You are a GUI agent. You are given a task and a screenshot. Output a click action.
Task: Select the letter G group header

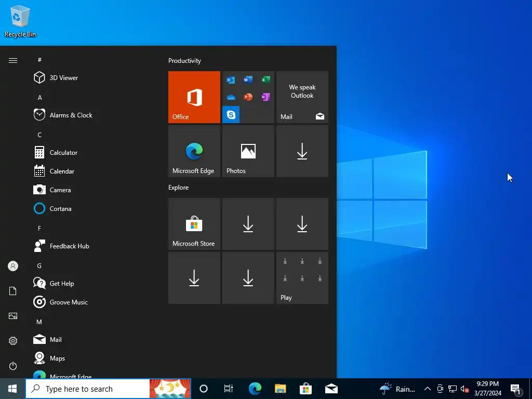click(x=39, y=265)
